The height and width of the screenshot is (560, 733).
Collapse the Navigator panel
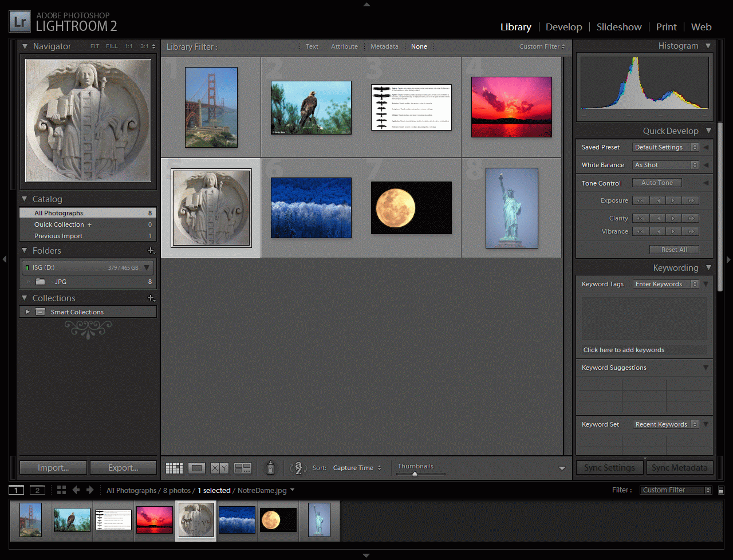pyautogui.click(x=25, y=46)
